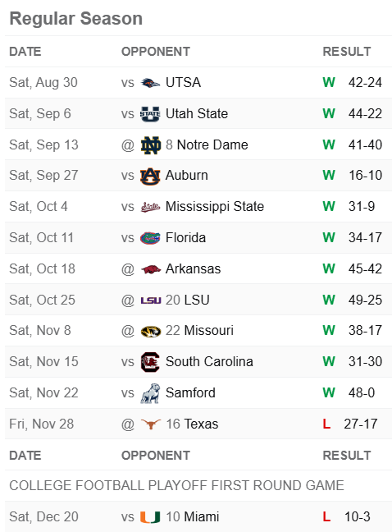Click the Miami U logo
The width and height of the screenshot is (392, 532).
150,517
